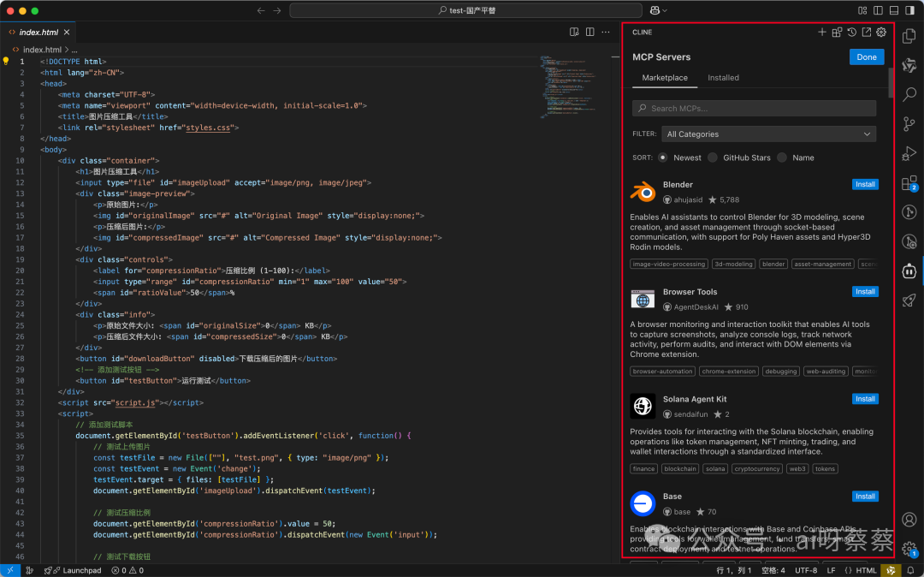Open the Copilot icon dropdown in title bar

658,10
